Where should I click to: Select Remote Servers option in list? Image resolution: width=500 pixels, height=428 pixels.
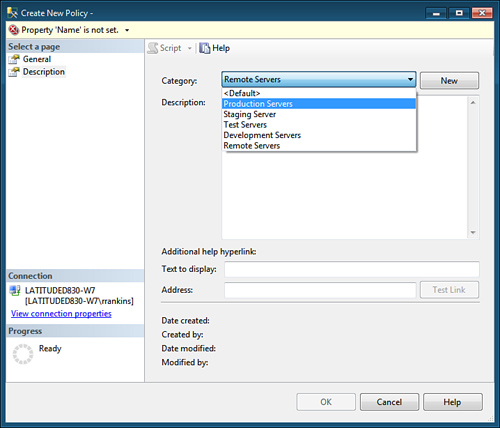319,146
